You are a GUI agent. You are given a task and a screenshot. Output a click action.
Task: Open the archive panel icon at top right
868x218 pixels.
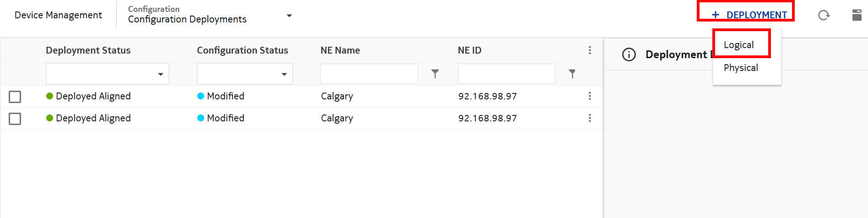pos(857,15)
